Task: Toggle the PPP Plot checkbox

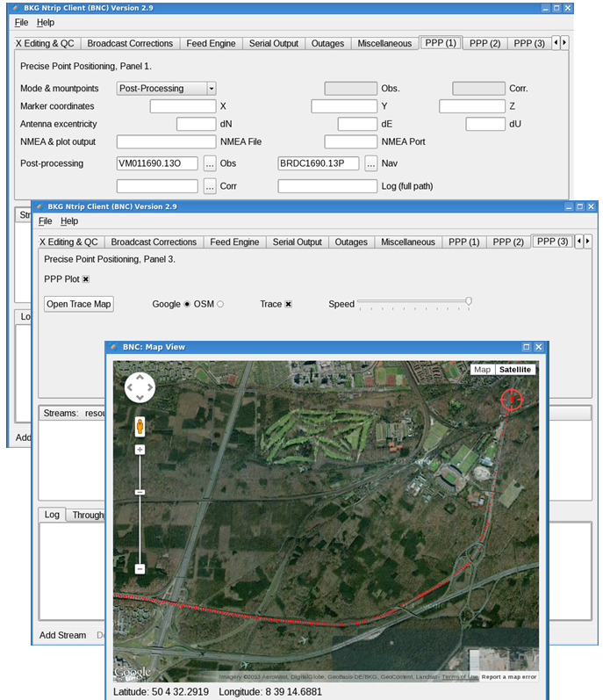Action: point(86,279)
